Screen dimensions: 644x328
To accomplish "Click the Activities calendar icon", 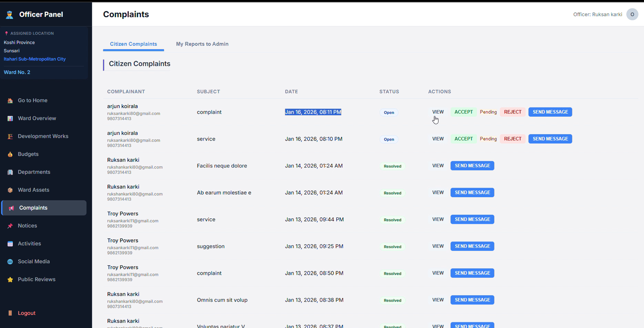I will [x=10, y=244].
